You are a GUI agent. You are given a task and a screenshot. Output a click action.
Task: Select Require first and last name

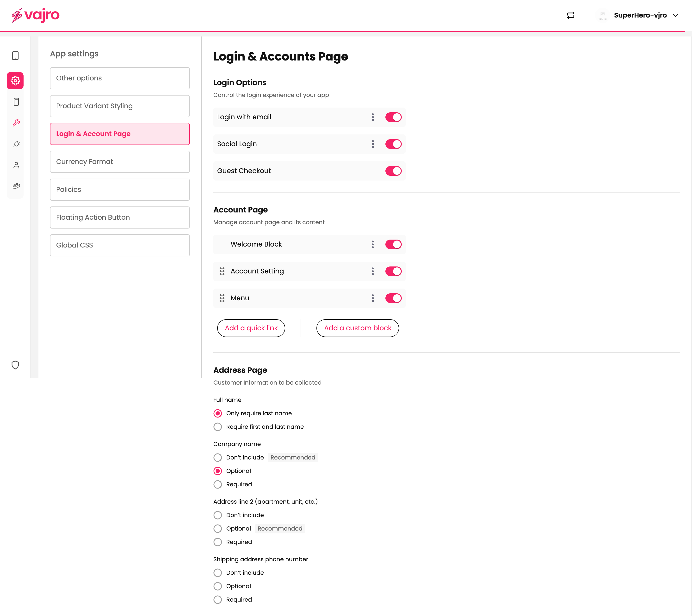click(218, 427)
